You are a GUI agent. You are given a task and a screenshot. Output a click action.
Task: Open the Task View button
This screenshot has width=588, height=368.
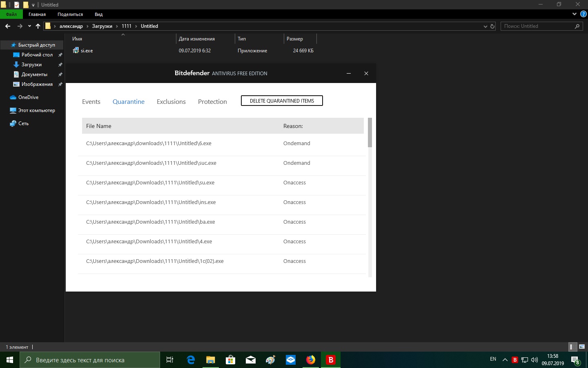click(170, 360)
